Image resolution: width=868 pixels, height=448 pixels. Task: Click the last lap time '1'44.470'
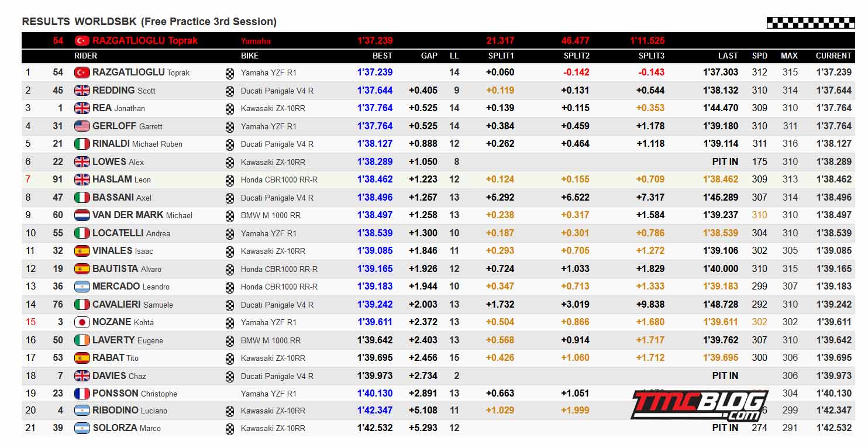coord(721,108)
